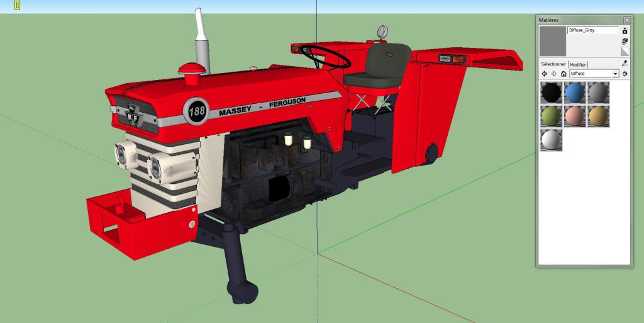Open the details arrow menu beside Diffuse
The width and height of the screenshot is (644, 323).
[625, 74]
